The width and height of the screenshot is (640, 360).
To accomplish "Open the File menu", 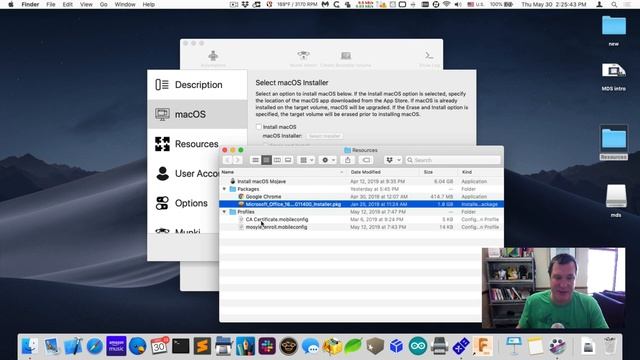I will [51, 4].
